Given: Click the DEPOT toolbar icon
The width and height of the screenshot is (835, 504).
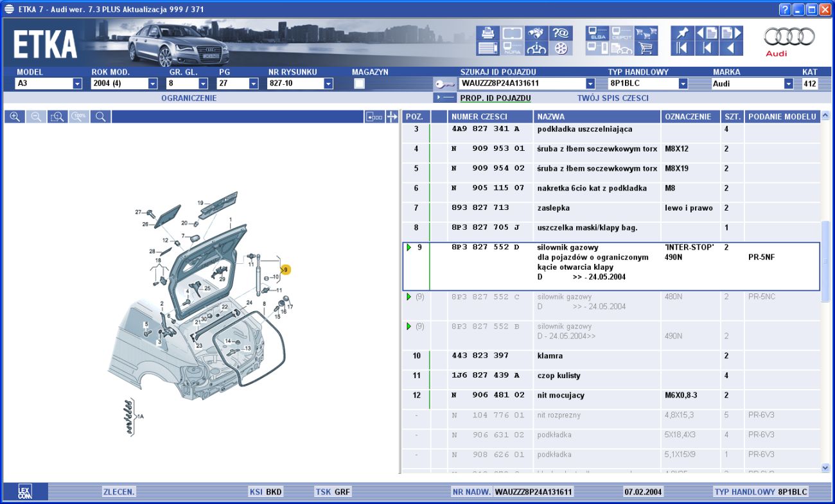Looking at the screenshot, I should (x=622, y=33).
